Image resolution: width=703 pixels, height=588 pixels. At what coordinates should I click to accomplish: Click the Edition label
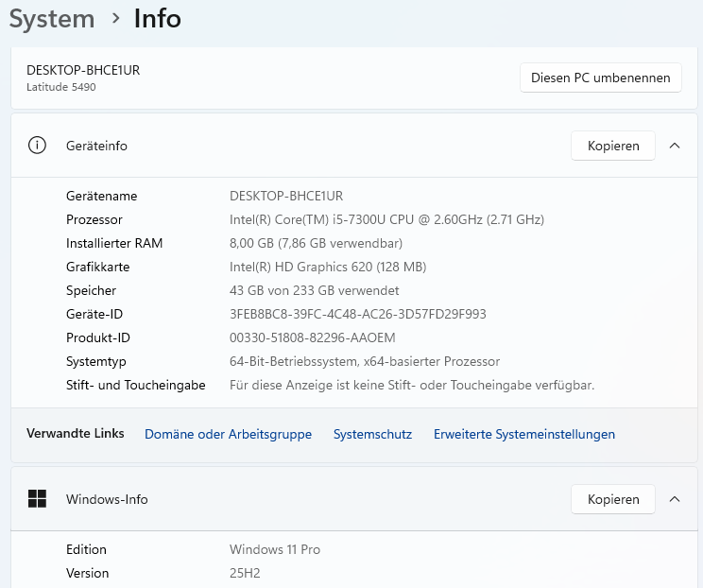(86, 549)
